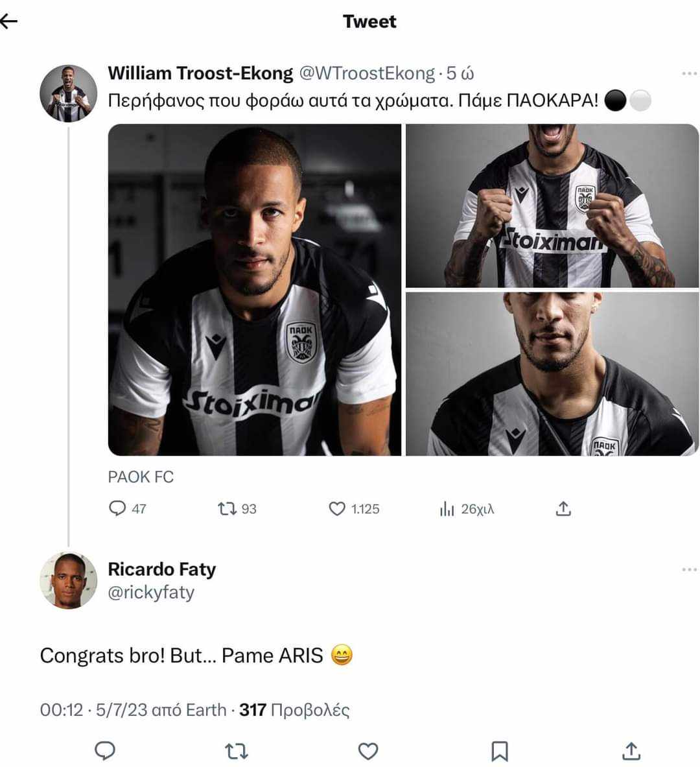Open the @rickyfaty handle link
This screenshot has height=767, width=700.
(x=151, y=592)
